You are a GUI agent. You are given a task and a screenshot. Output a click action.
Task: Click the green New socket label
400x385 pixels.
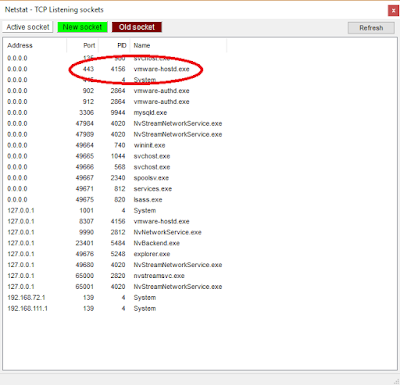[82, 27]
